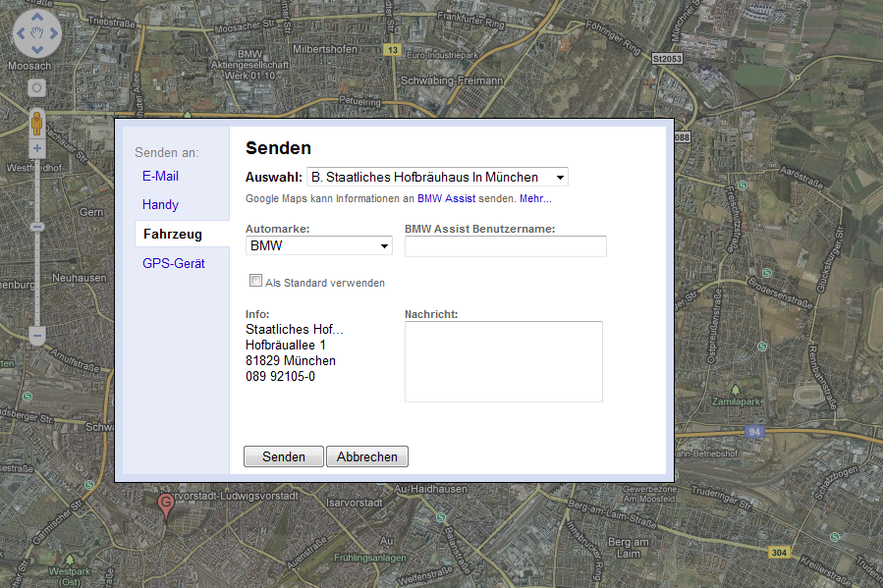Click the Abbrechen button
883x588 pixels.
[x=367, y=456]
